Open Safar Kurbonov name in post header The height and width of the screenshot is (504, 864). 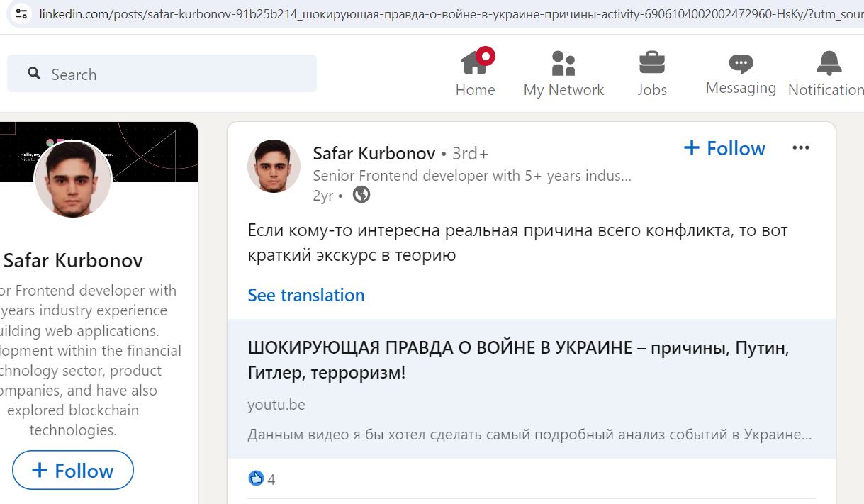pyautogui.click(x=374, y=152)
